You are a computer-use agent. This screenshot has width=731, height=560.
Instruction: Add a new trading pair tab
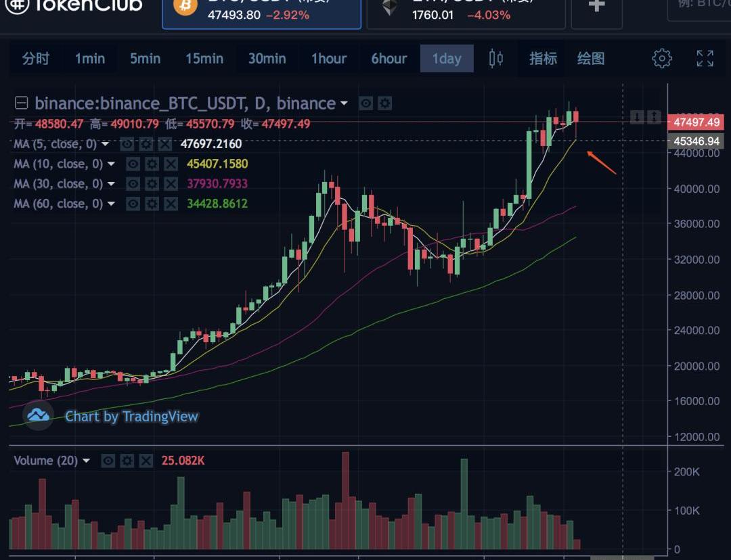point(596,6)
